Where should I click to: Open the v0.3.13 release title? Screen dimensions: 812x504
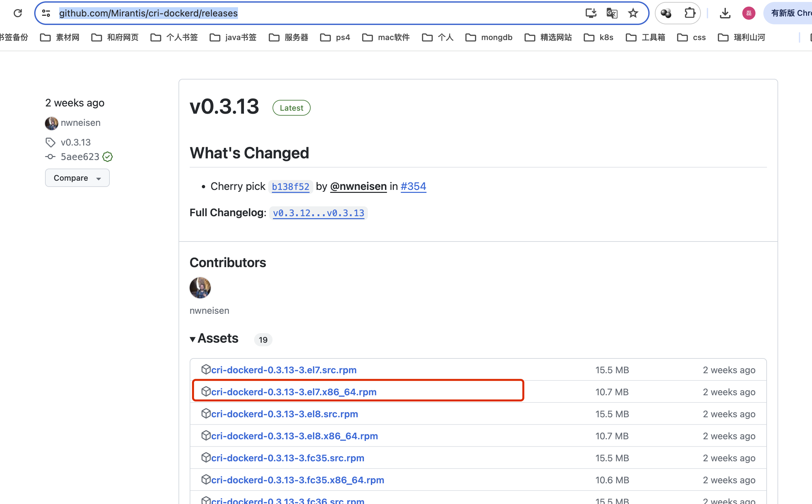[224, 107]
